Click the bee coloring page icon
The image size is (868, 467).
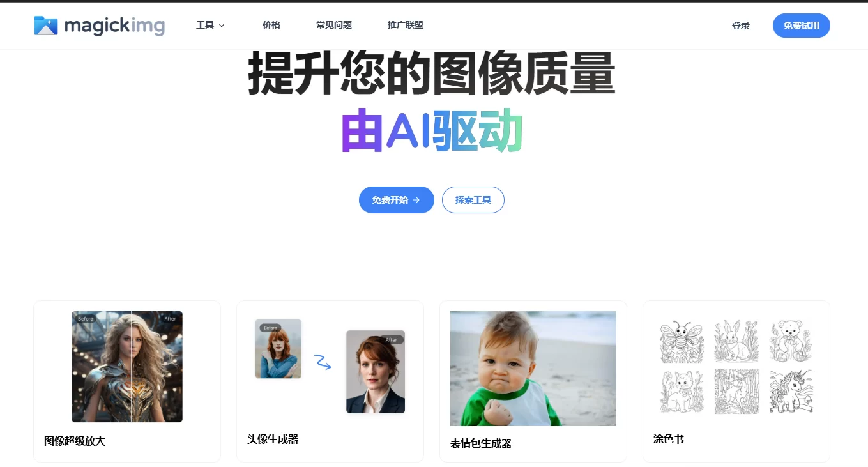tap(681, 342)
